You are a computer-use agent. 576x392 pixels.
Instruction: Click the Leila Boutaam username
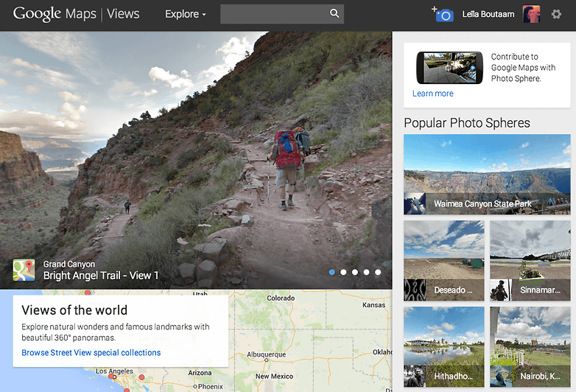[488, 14]
